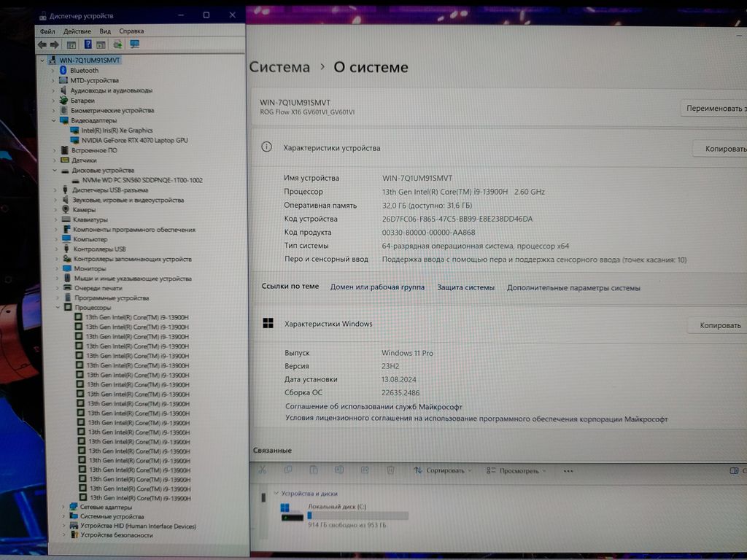Select the Bluetooth category icon
Image resolution: width=747 pixels, height=560 pixels.
[63, 70]
